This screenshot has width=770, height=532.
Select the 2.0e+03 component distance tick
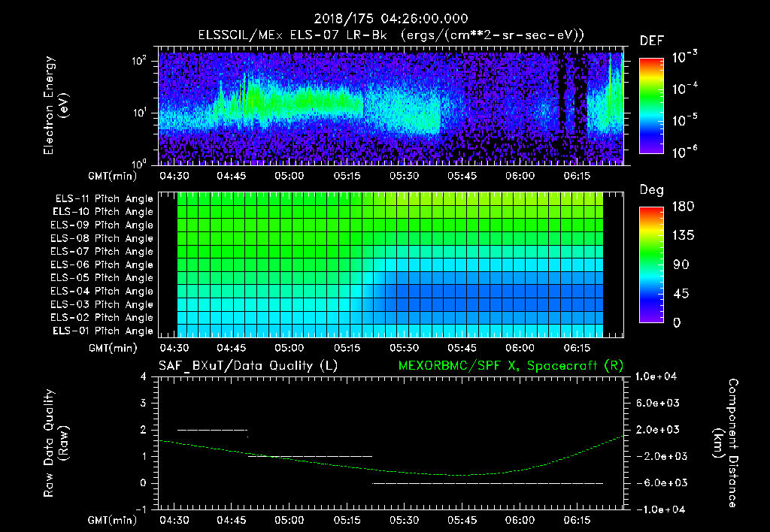point(658,429)
